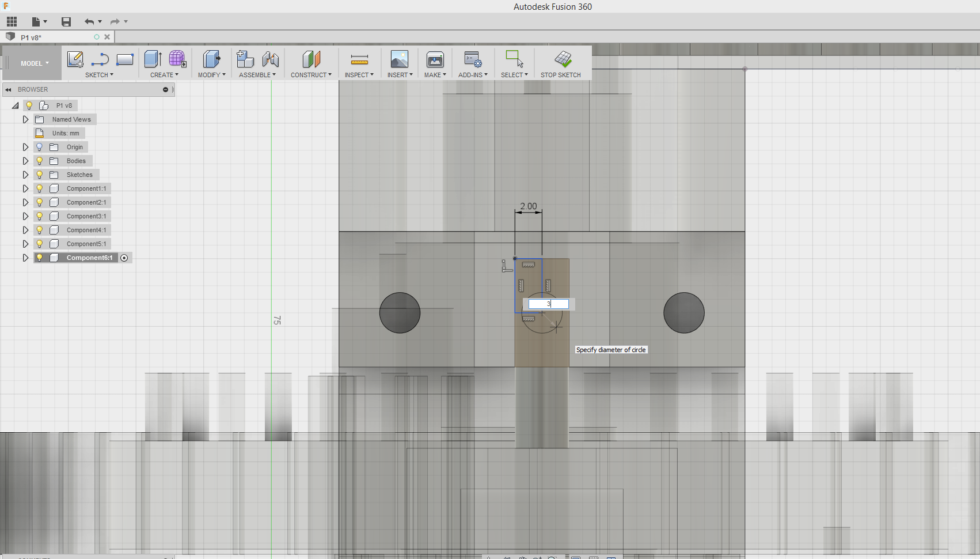Hide Component1:1 using its light bulb

(39, 188)
